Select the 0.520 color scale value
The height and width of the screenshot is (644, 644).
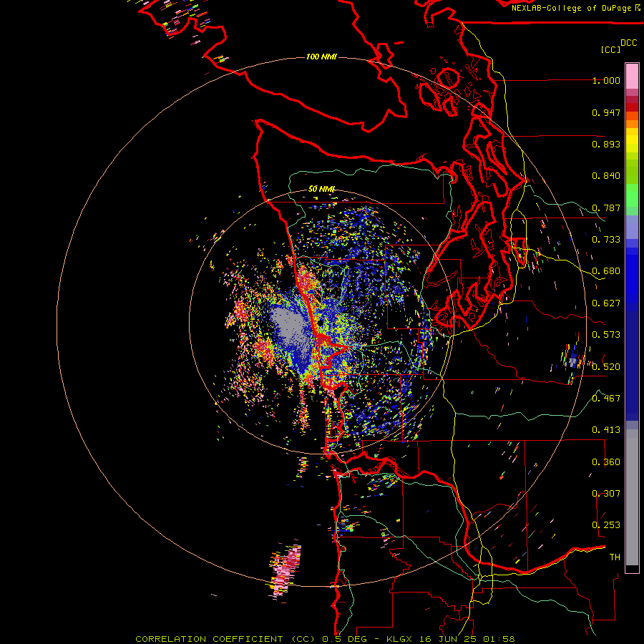[x=606, y=366]
